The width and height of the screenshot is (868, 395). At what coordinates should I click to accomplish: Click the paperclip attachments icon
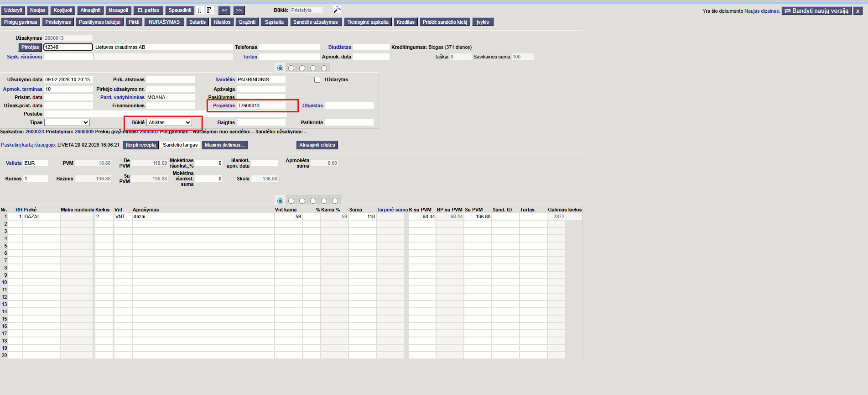click(200, 10)
